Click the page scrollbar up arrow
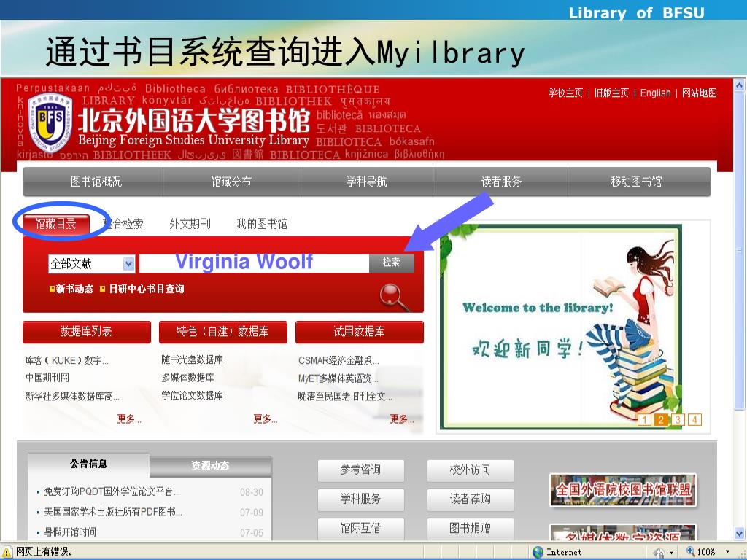Image resolution: width=747 pixels, height=560 pixels. point(740,85)
